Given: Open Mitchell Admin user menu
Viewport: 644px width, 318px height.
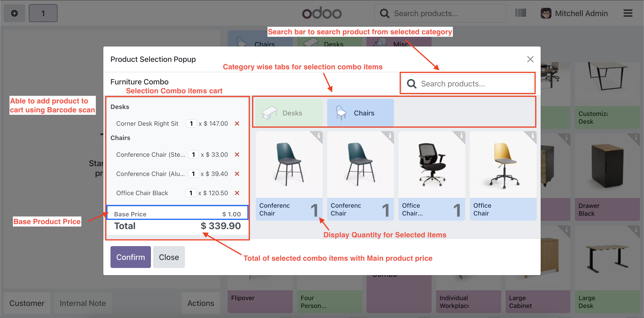Looking at the screenshot, I should point(574,13).
